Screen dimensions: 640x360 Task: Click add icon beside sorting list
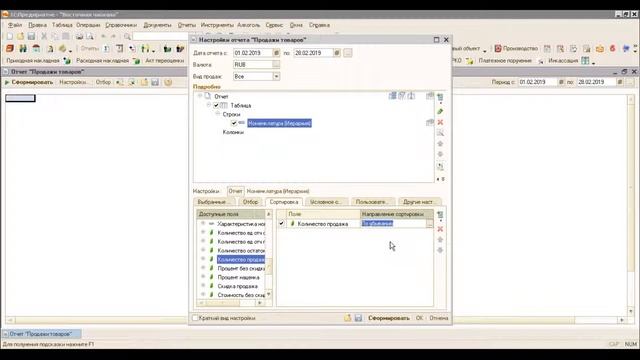click(440, 215)
